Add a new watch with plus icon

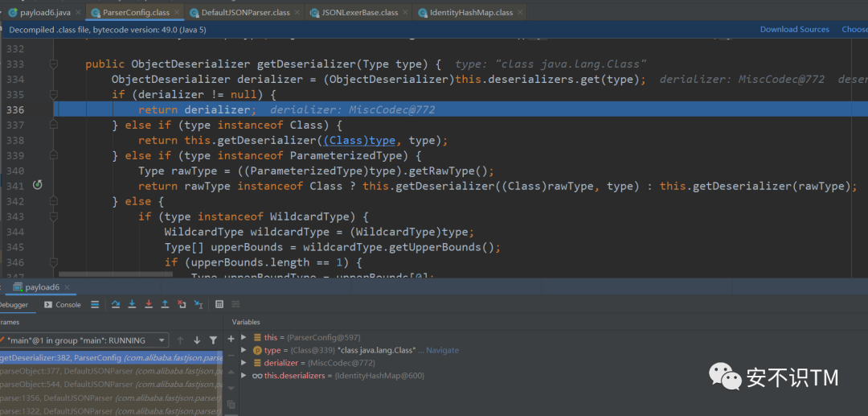231,338
